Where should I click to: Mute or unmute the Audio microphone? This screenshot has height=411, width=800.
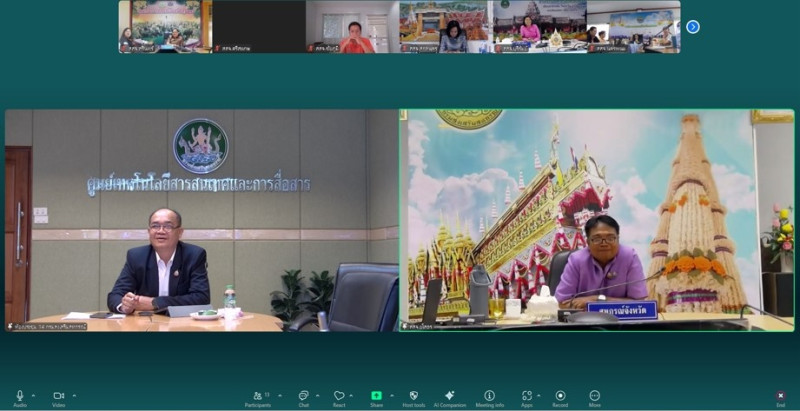[x=19, y=398]
